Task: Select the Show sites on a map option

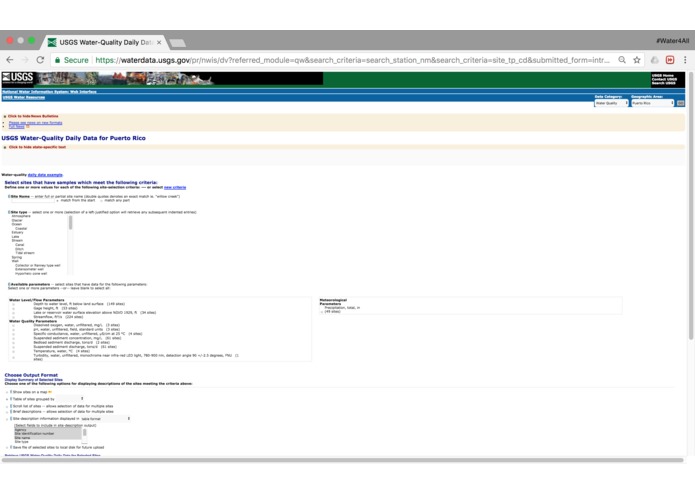Action: (7, 392)
